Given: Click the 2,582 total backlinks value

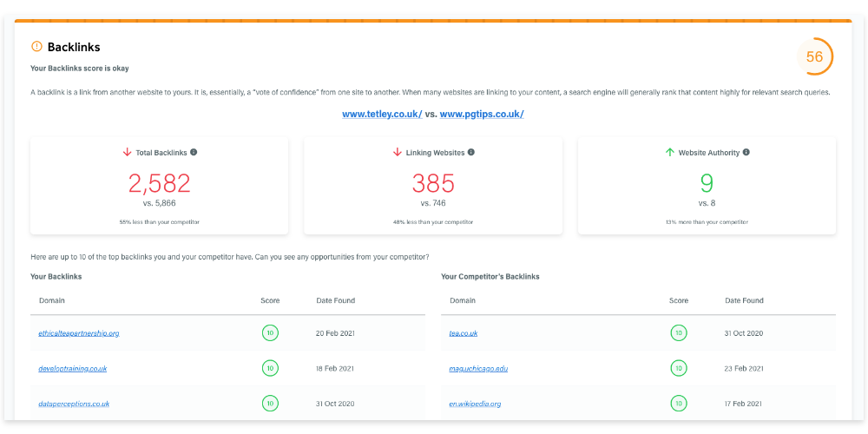Looking at the screenshot, I should pyautogui.click(x=160, y=183).
